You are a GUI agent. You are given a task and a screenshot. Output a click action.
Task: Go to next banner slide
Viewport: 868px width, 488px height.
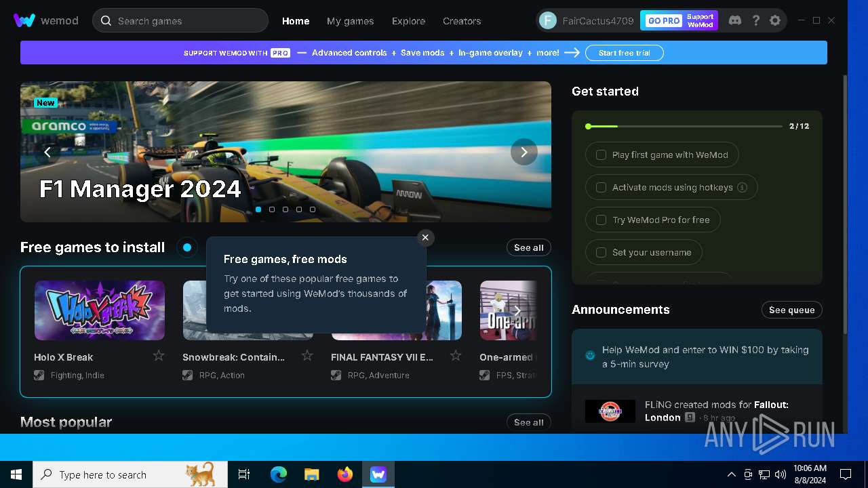pyautogui.click(x=524, y=152)
